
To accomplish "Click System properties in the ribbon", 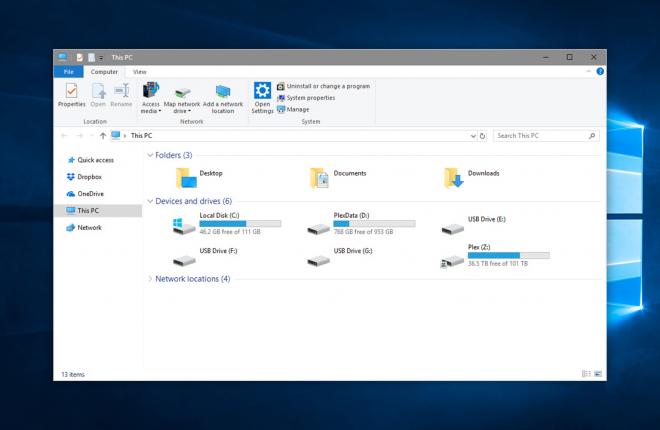I will 310,98.
